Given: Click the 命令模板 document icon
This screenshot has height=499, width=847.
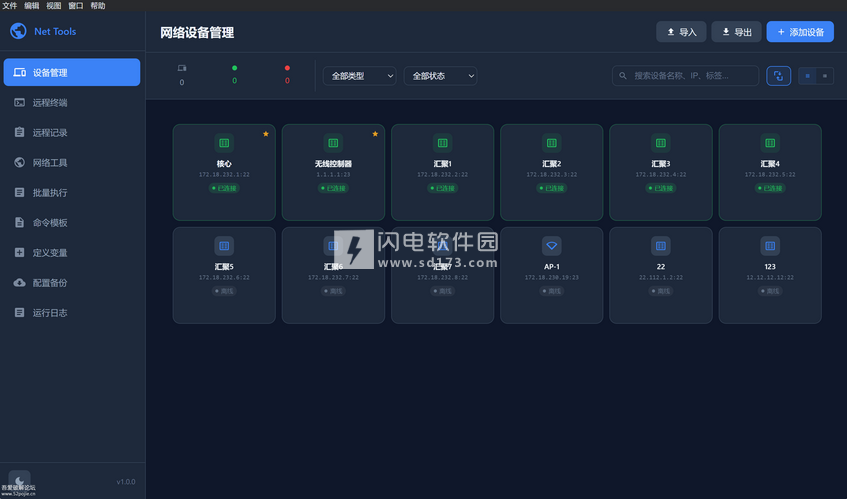Looking at the screenshot, I should pos(20,222).
